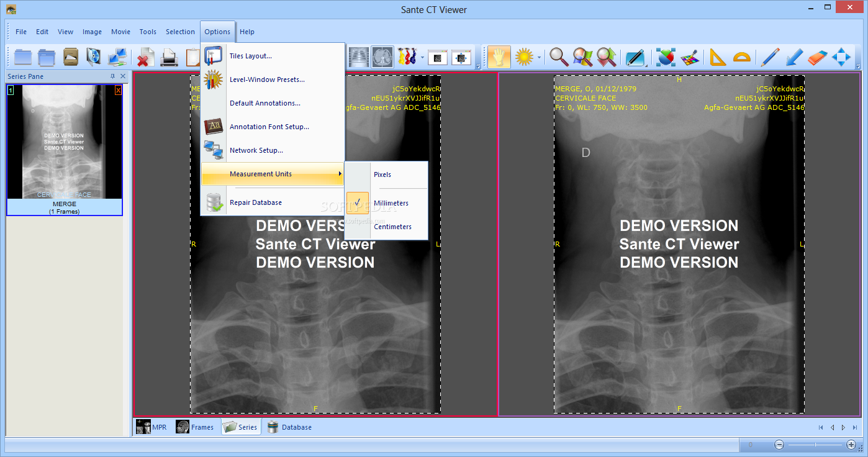Click the colorful figures palette icon
Image resolution: width=868 pixels, height=457 pixels.
click(407, 57)
